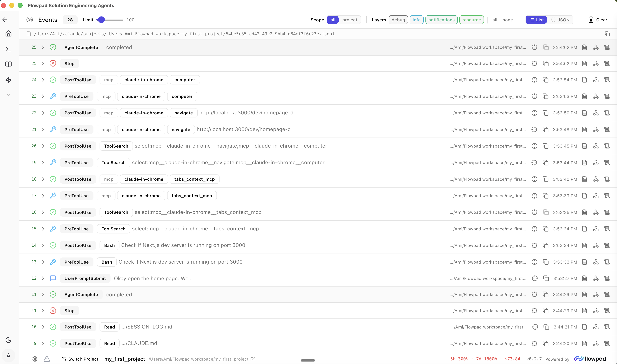
Task: Clear the events list
Action: [598, 20]
